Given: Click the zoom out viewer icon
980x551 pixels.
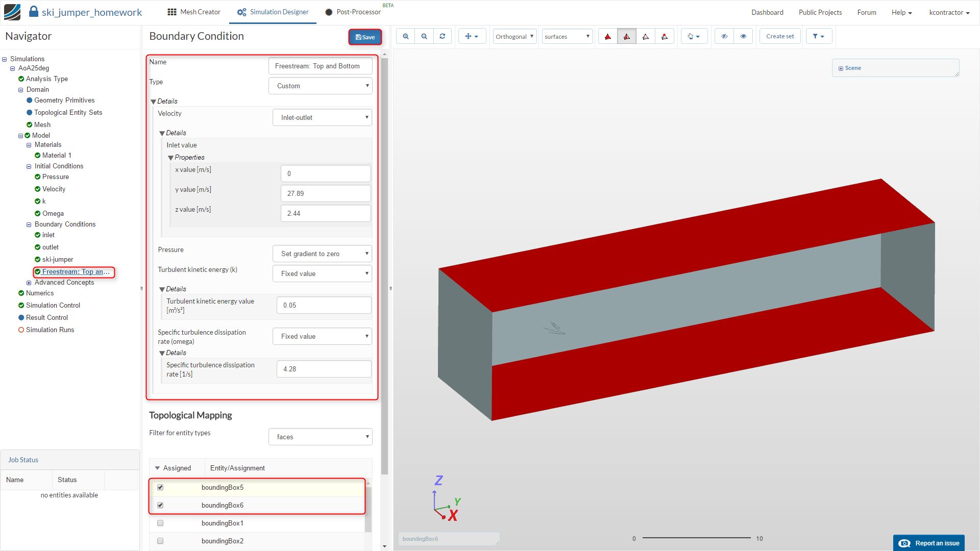Looking at the screenshot, I should [424, 36].
